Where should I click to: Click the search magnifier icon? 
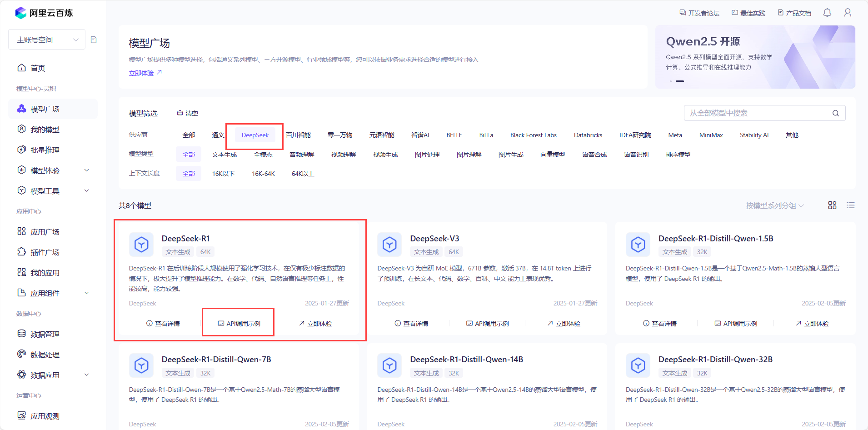(x=835, y=113)
